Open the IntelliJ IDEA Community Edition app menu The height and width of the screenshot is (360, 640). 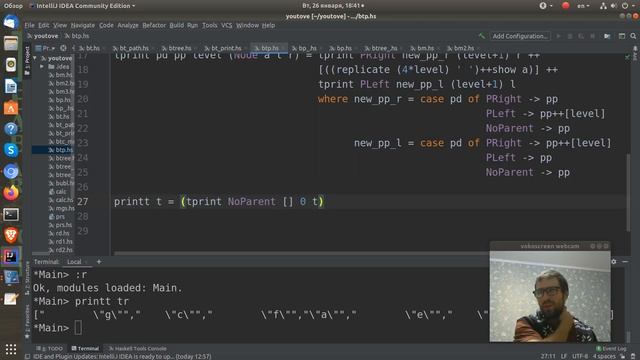click(x=82, y=6)
